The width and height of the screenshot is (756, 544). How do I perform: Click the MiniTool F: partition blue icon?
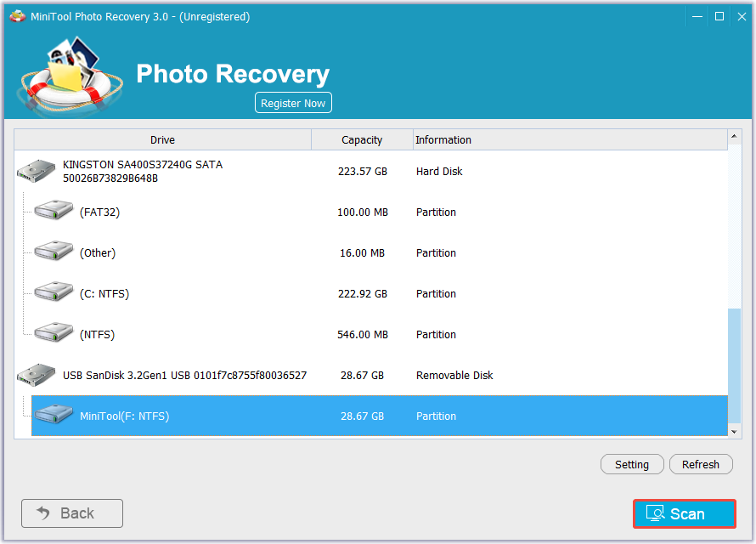[x=53, y=416]
